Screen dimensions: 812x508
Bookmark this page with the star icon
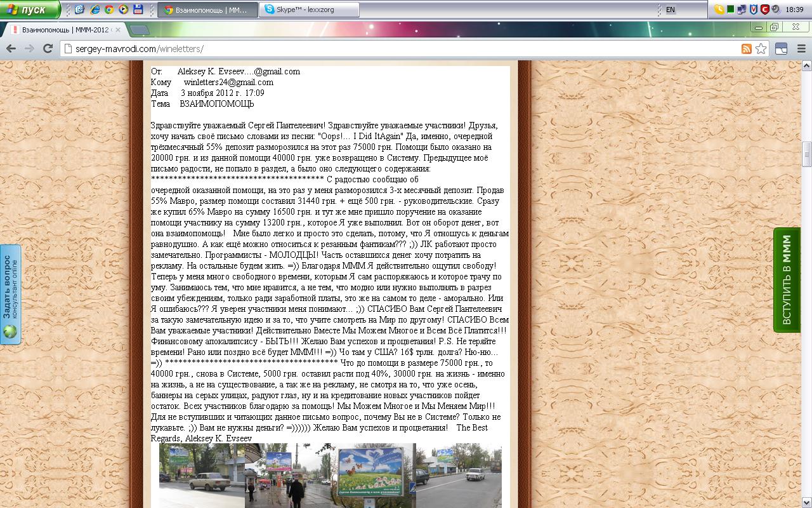[x=761, y=49]
